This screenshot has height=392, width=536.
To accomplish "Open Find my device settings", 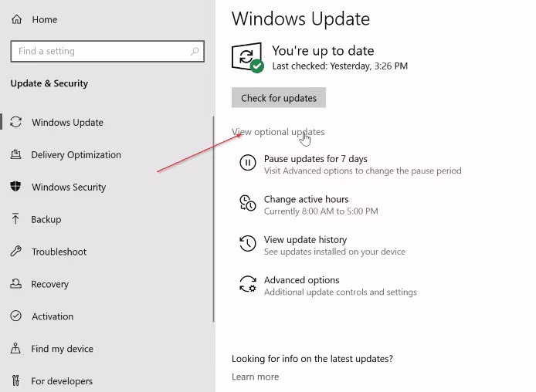I will click(62, 349).
